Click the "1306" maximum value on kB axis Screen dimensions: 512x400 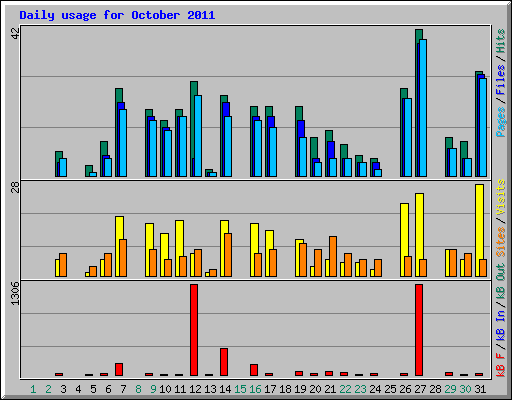pyautogui.click(x=16, y=293)
